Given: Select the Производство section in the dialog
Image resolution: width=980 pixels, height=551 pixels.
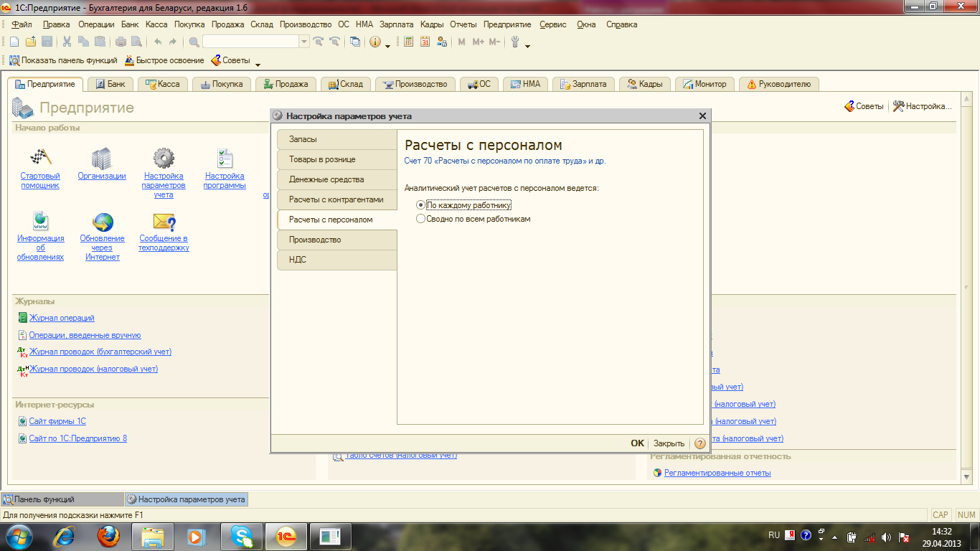Looking at the screenshot, I should [x=336, y=240].
